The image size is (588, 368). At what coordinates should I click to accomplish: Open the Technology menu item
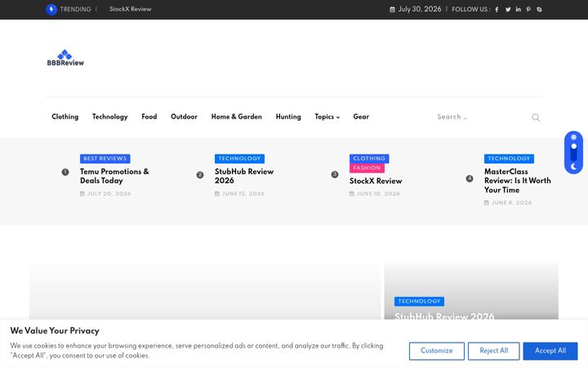pos(110,117)
